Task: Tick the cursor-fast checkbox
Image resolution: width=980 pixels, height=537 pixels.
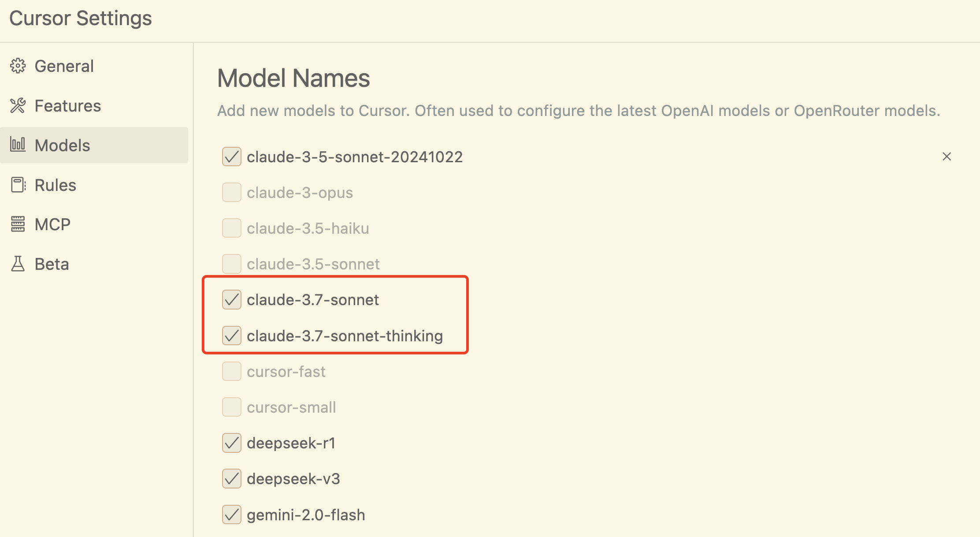Action: [x=232, y=371]
